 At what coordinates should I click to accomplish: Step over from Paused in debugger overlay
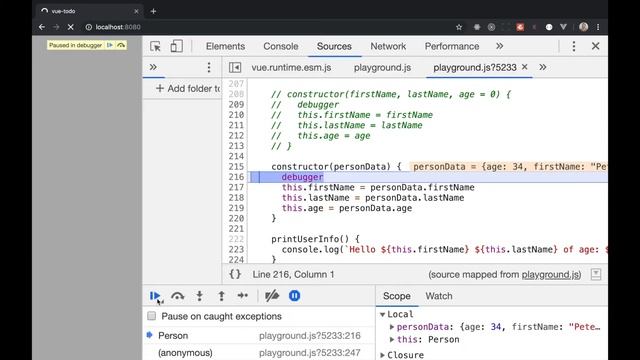[121, 45]
